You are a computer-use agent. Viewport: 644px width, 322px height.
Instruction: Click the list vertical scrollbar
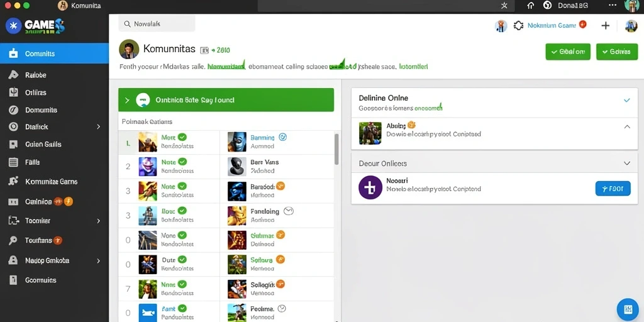[x=336, y=149]
